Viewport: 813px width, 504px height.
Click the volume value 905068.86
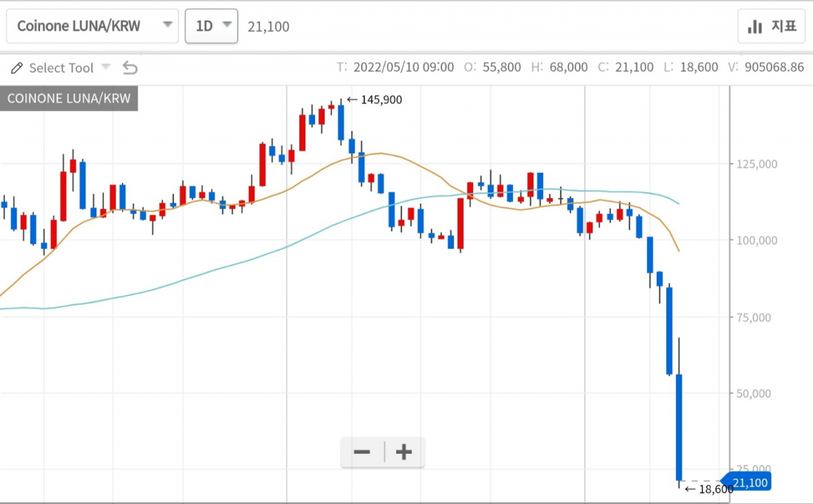(773, 67)
